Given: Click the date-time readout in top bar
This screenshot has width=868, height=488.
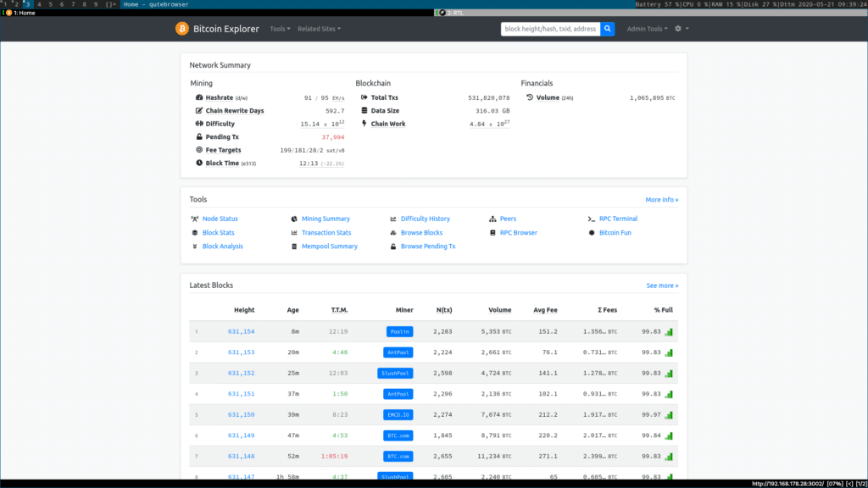Looking at the screenshot, I should (x=824, y=4).
